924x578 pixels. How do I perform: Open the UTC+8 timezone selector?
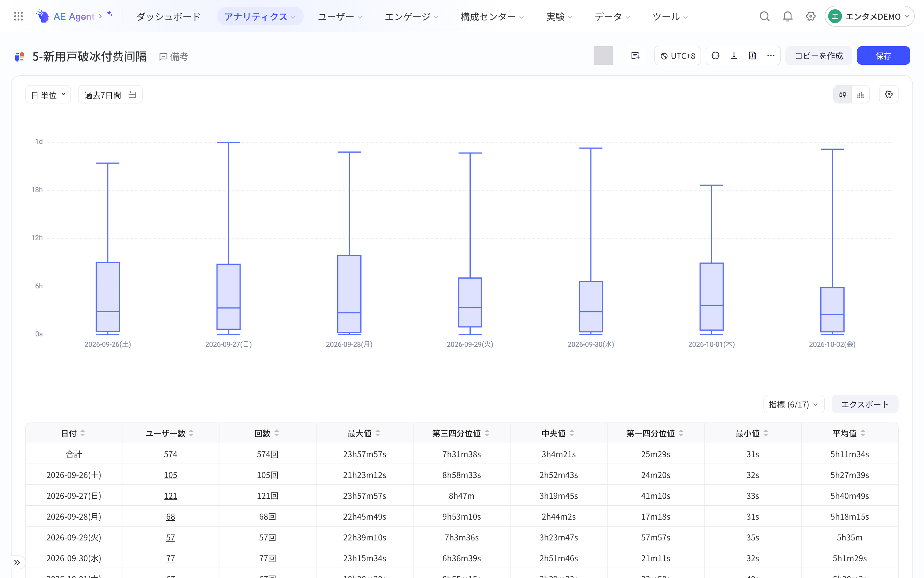[x=678, y=56]
